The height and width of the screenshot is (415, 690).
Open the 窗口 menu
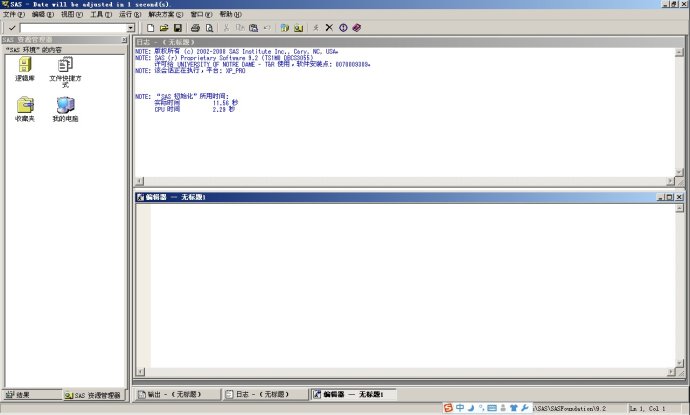click(x=201, y=14)
